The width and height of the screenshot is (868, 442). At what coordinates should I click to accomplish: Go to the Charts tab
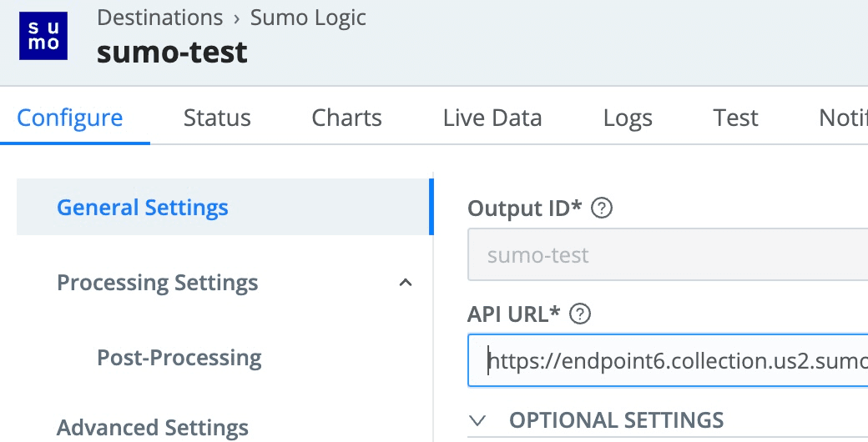346,118
